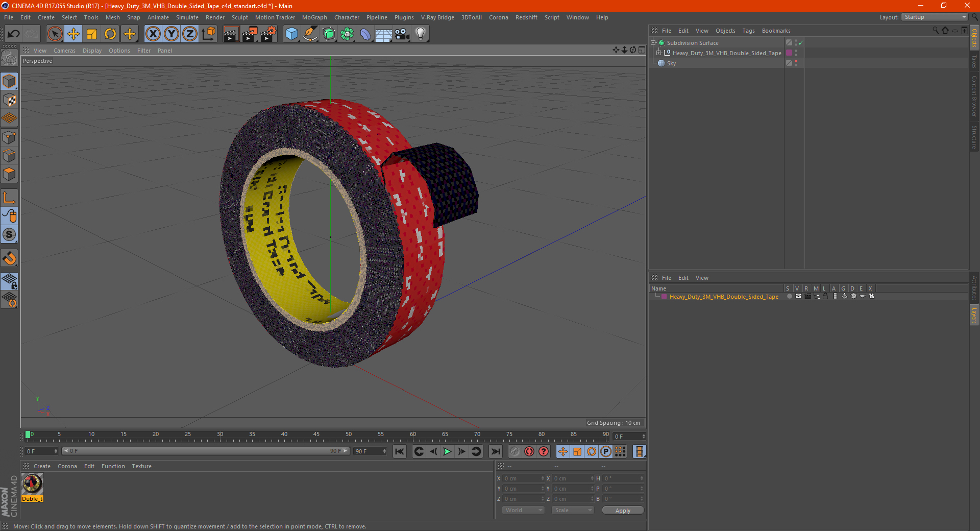Image resolution: width=980 pixels, height=531 pixels.
Task: Click the Coordinate System icon
Action: [x=209, y=34]
